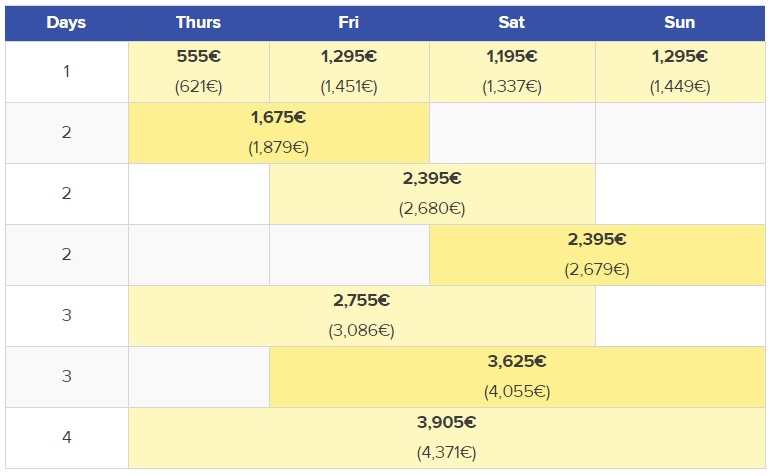Viewport: 775px width, 476px height.
Task: Choose the 1,675€ Thursday-Friday two-day price
Action: click(x=278, y=118)
